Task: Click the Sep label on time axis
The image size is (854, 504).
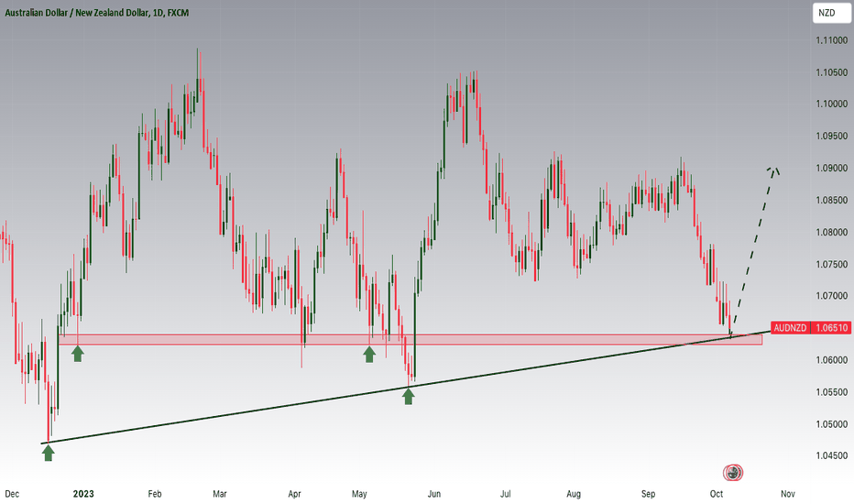Action: pyautogui.click(x=648, y=494)
